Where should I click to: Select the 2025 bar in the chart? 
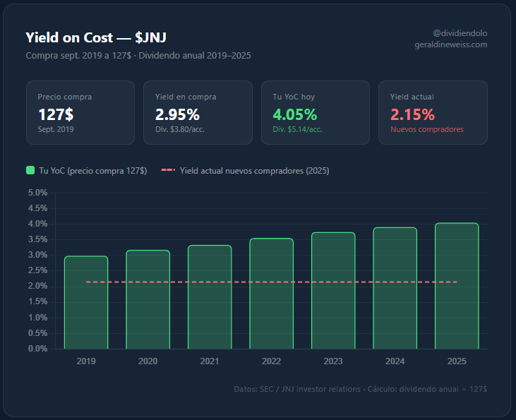click(457, 286)
